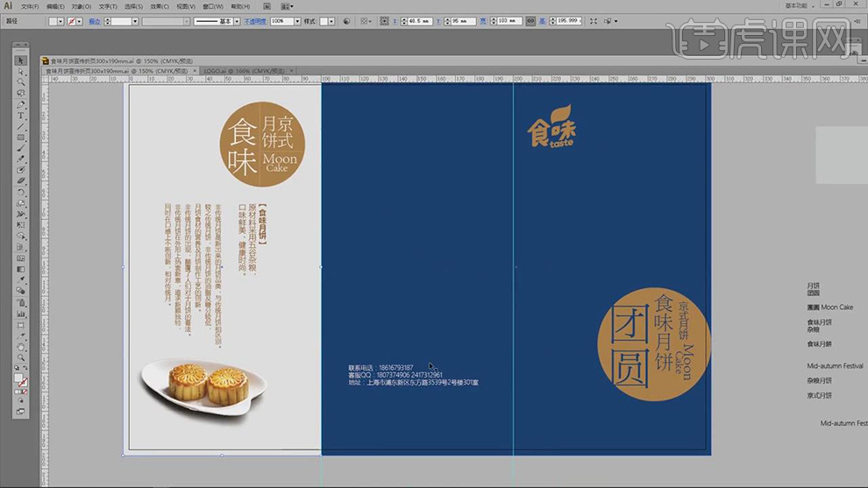The width and height of the screenshot is (868, 488).
Task: Click the 高 height link label
Action: 542,21
